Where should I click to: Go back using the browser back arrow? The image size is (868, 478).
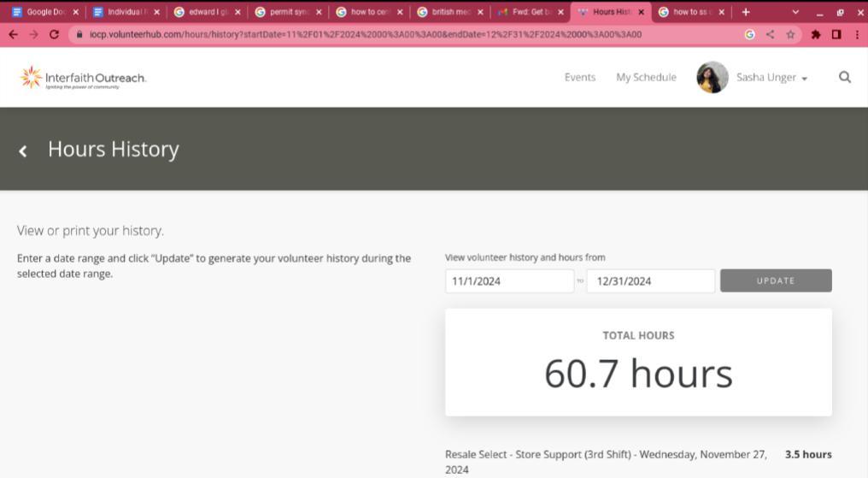click(x=14, y=34)
